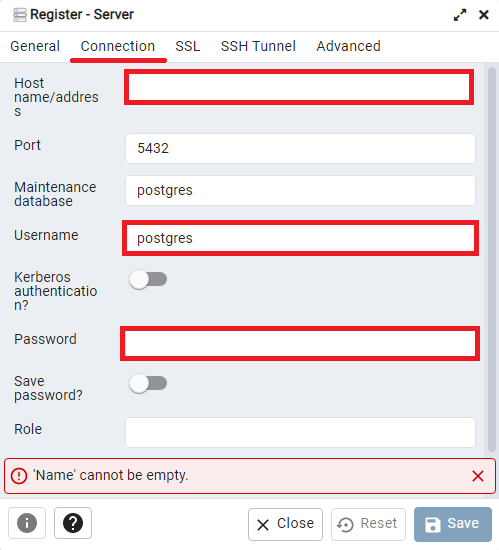
Task: Click the Close button
Action: pos(285,524)
